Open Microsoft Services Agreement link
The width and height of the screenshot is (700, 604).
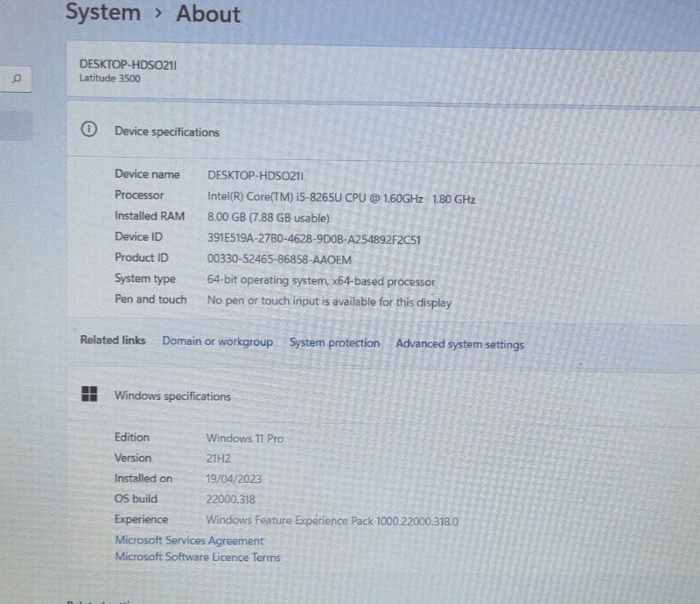pos(189,541)
